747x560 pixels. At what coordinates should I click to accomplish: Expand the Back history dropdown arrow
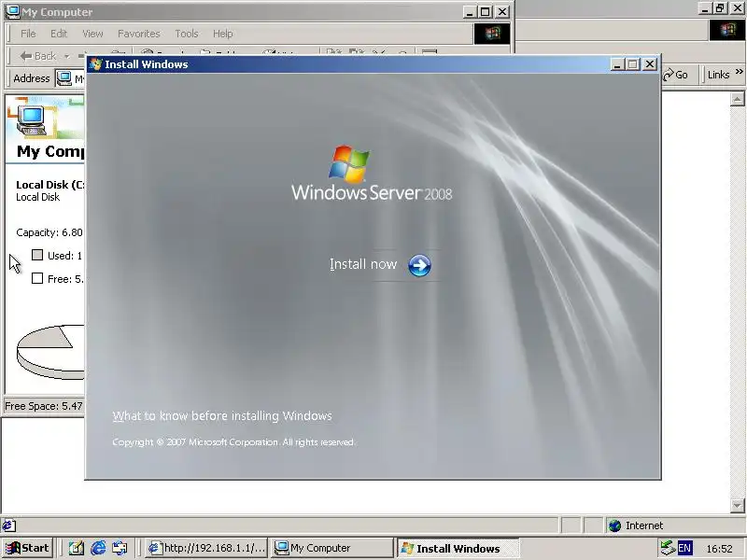point(67,56)
